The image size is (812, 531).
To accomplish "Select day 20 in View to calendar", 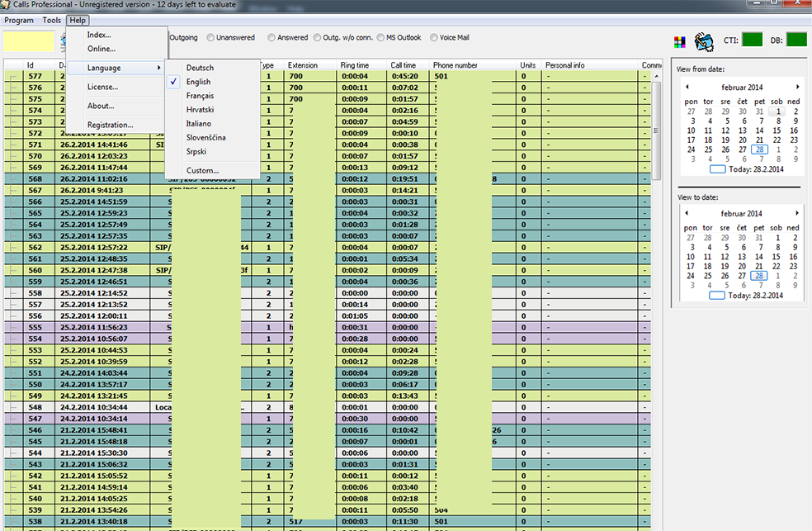I will [x=742, y=266].
